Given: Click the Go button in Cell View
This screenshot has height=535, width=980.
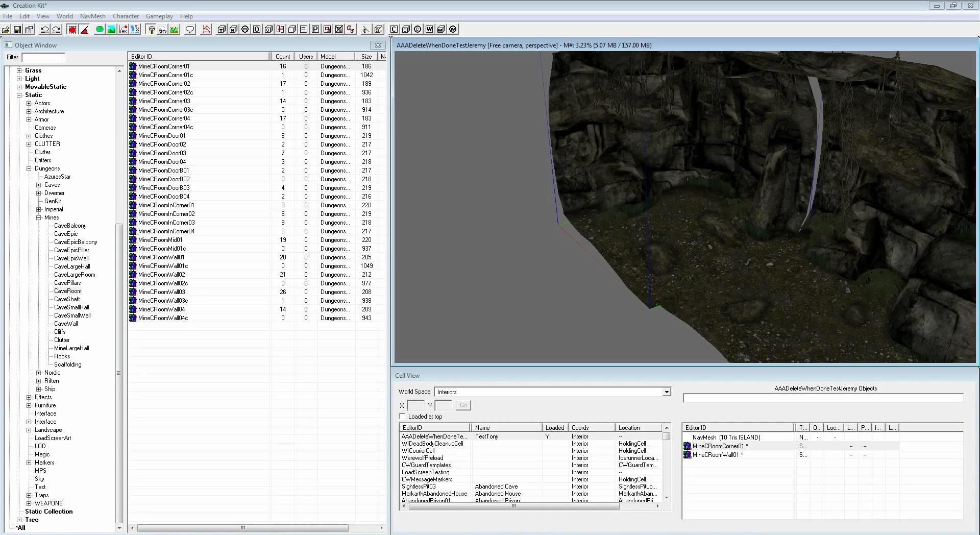Looking at the screenshot, I should tap(463, 405).
